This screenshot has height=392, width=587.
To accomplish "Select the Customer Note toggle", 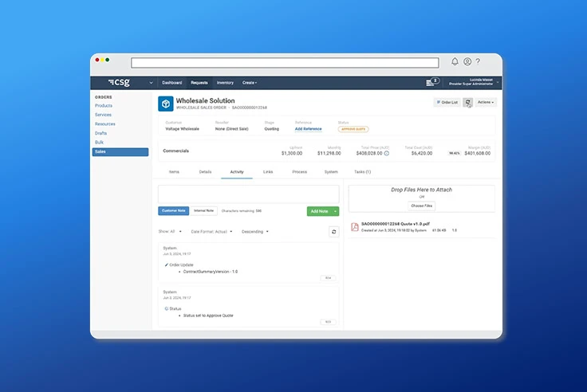I will 173,211.
